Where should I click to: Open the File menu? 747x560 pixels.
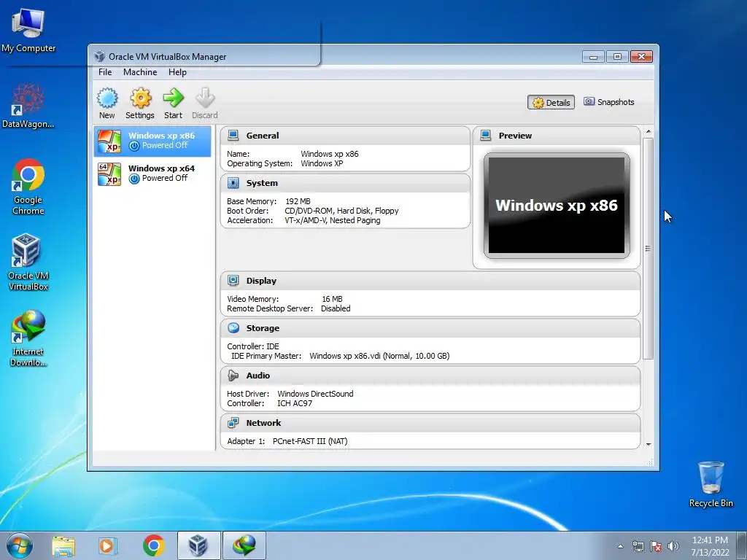pyautogui.click(x=105, y=72)
